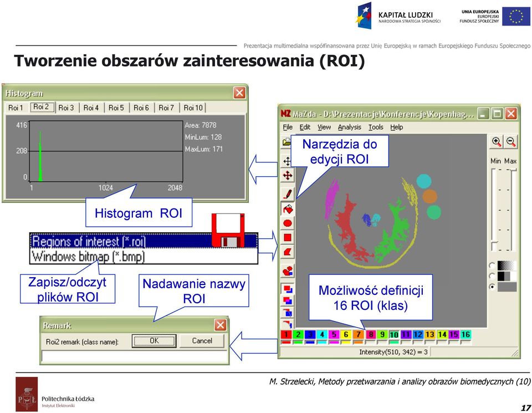Screen dimensions: 532x413
Task: Click Cancel in the Remark dialog
Action: (x=202, y=341)
